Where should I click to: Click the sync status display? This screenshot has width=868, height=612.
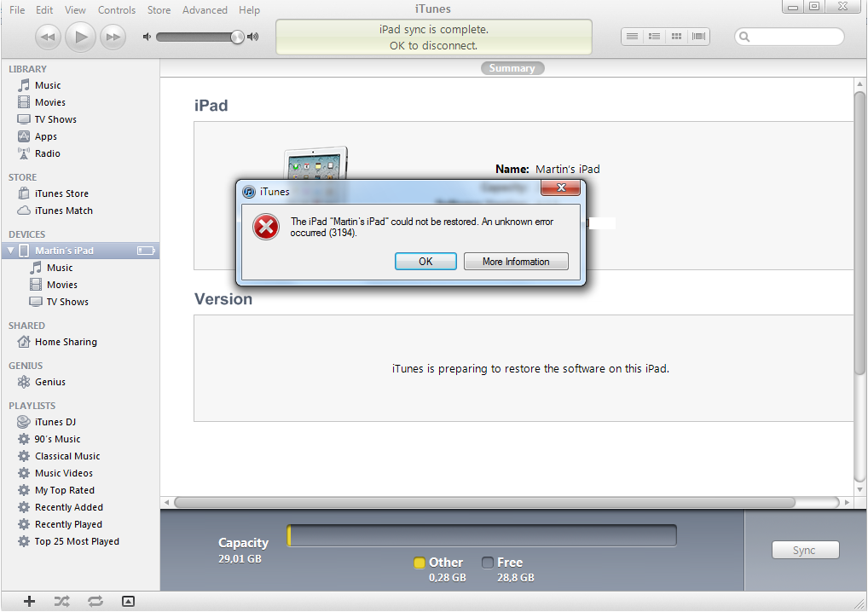(x=434, y=37)
